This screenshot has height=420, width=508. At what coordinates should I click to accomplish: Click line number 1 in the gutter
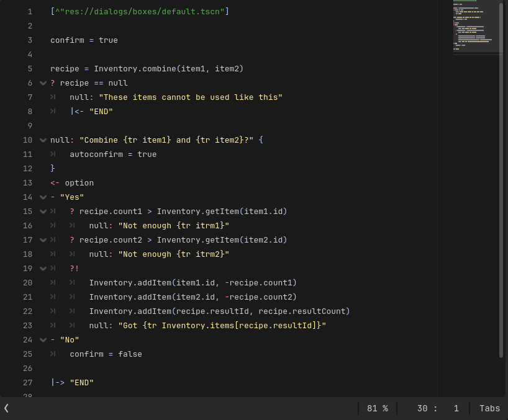[30, 12]
